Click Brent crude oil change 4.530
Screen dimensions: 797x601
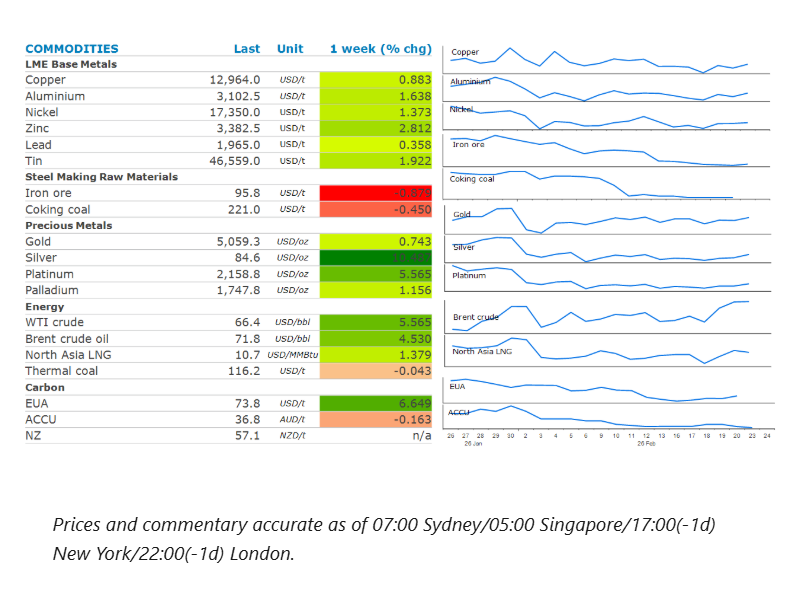[x=376, y=339]
